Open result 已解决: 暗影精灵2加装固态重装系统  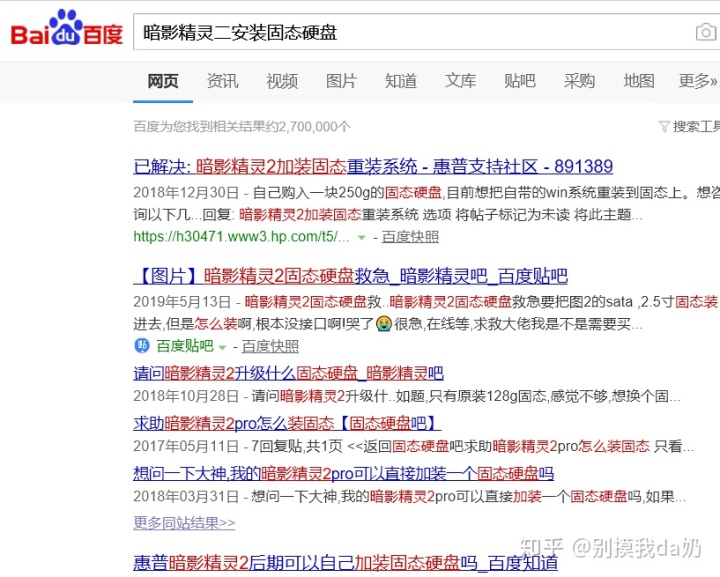pyautogui.click(x=373, y=166)
